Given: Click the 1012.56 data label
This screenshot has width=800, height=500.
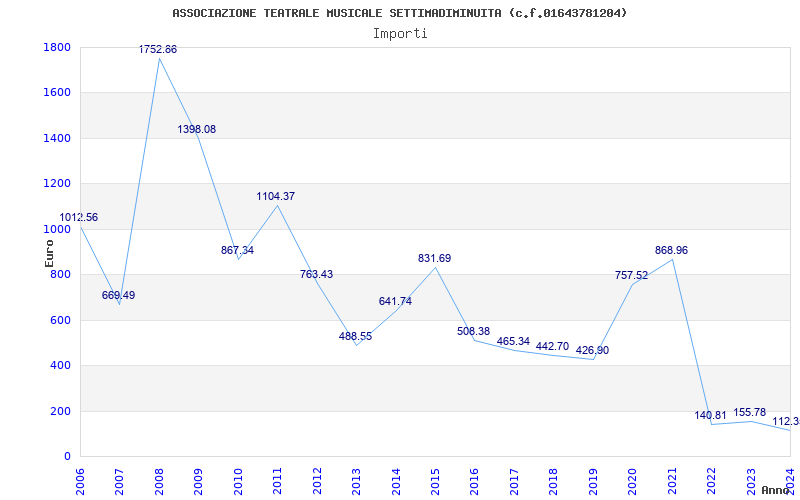Looking at the screenshot, I should click(79, 217).
